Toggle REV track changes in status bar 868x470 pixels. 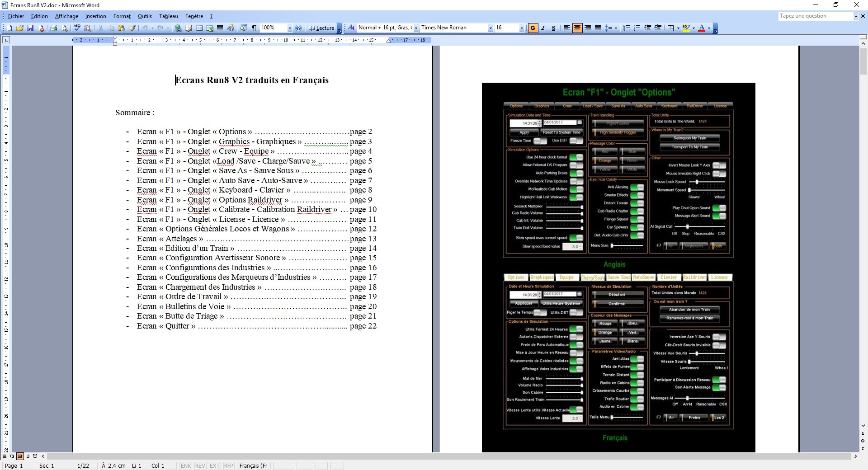point(200,466)
